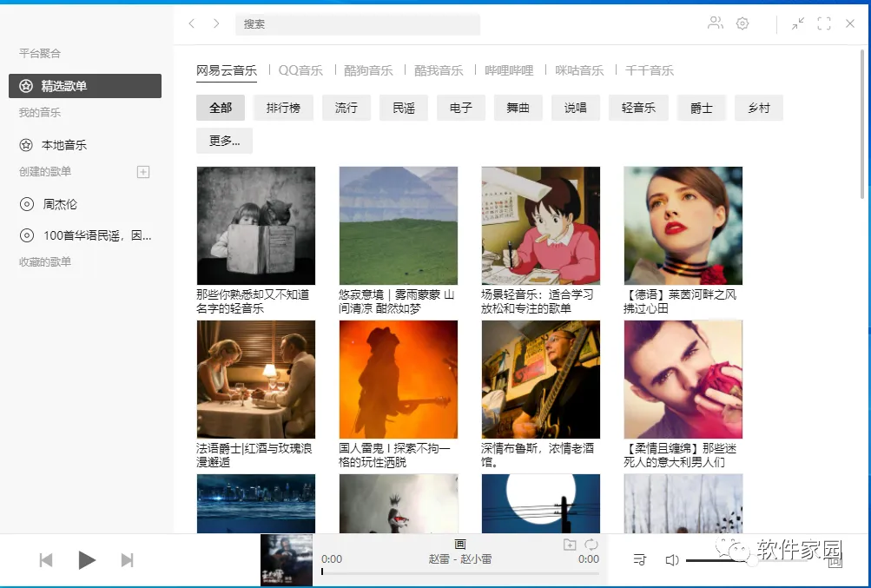Open the full moon and pole playlist cover
The width and height of the screenshot is (871, 588).
pos(540,504)
